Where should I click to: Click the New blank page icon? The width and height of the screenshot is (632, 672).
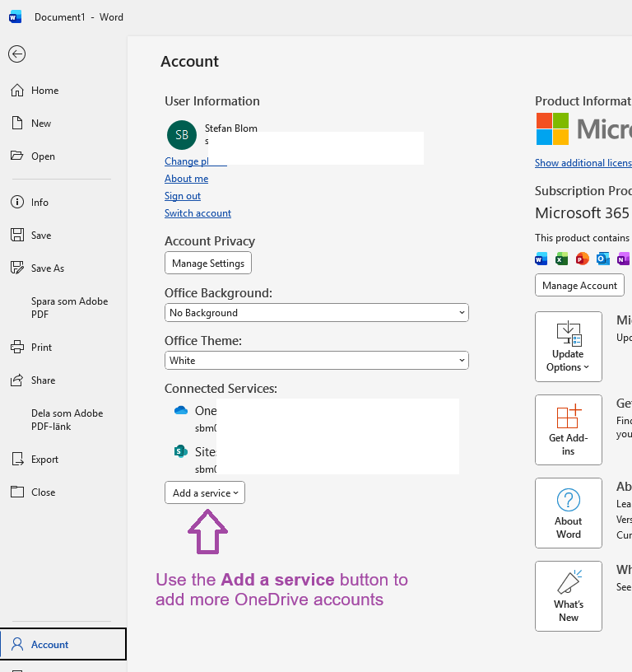[x=17, y=123]
